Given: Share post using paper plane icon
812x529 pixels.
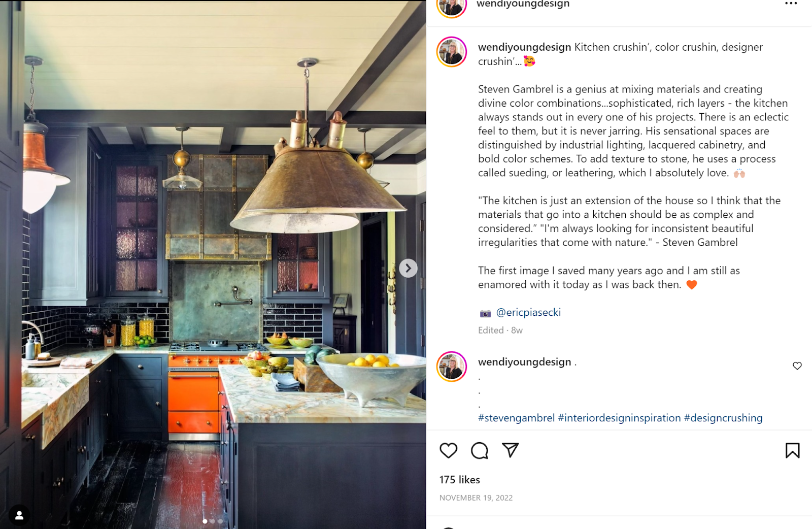Looking at the screenshot, I should 510,450.
